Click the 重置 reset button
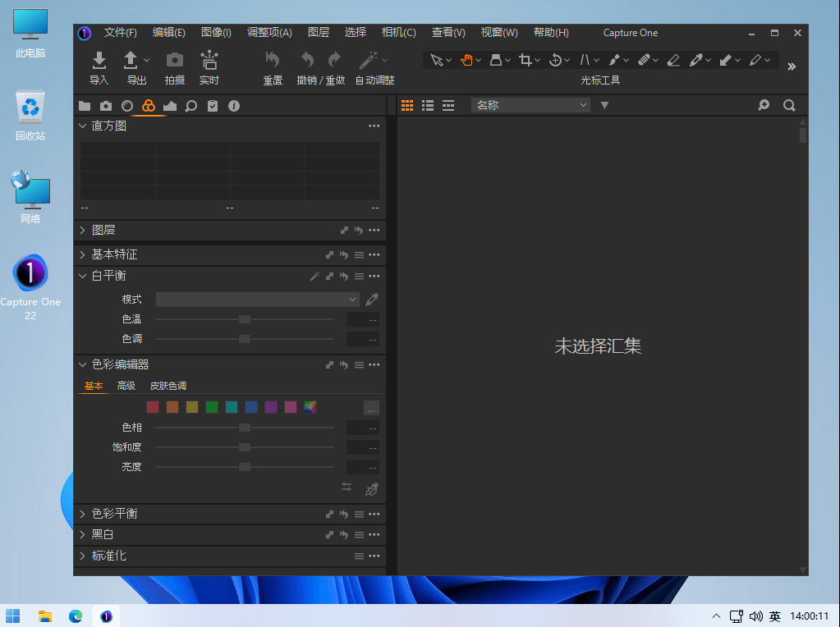 tap(273, 67)
